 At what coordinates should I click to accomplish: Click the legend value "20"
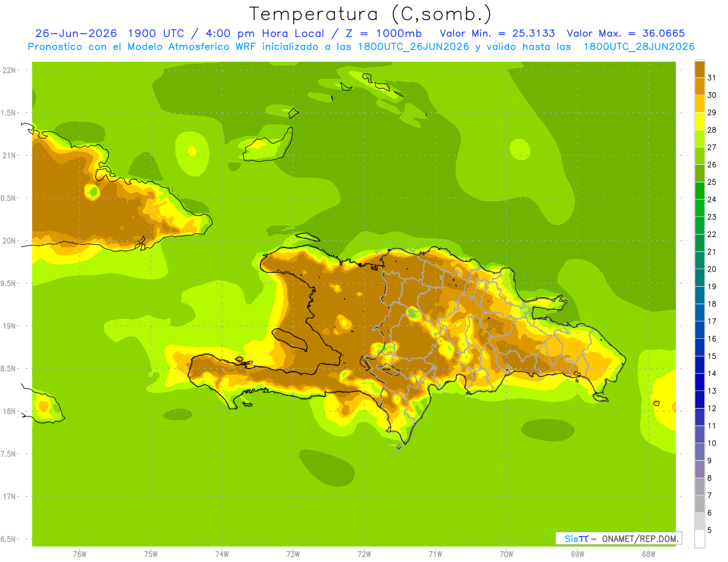712,269
